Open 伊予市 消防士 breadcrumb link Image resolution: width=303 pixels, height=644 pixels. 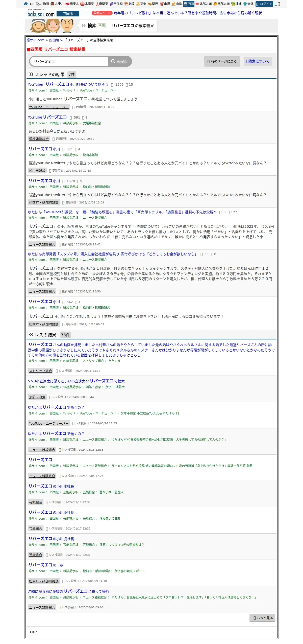(x=115, y=387)
